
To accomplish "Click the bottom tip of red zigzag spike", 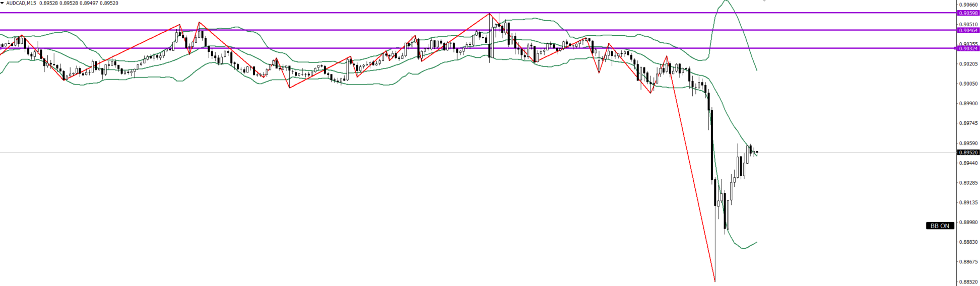I will point(715,281).
